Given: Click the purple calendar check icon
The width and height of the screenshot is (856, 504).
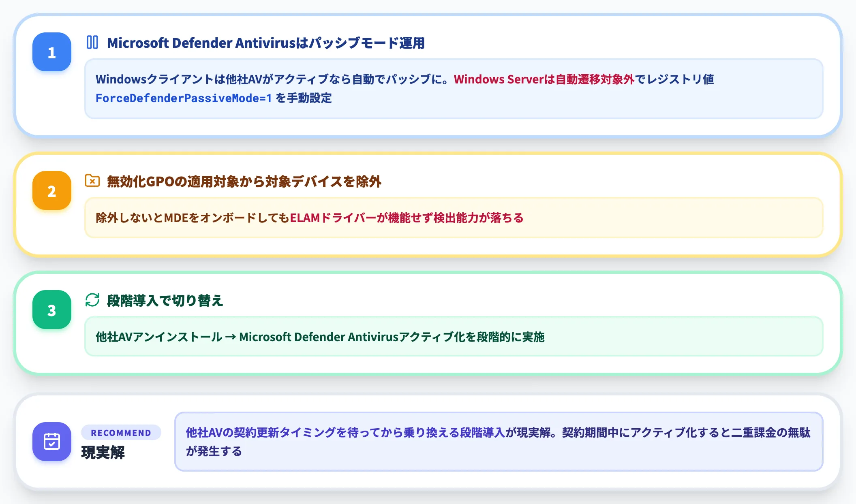Looking at the screenshot, I should 52,442.
